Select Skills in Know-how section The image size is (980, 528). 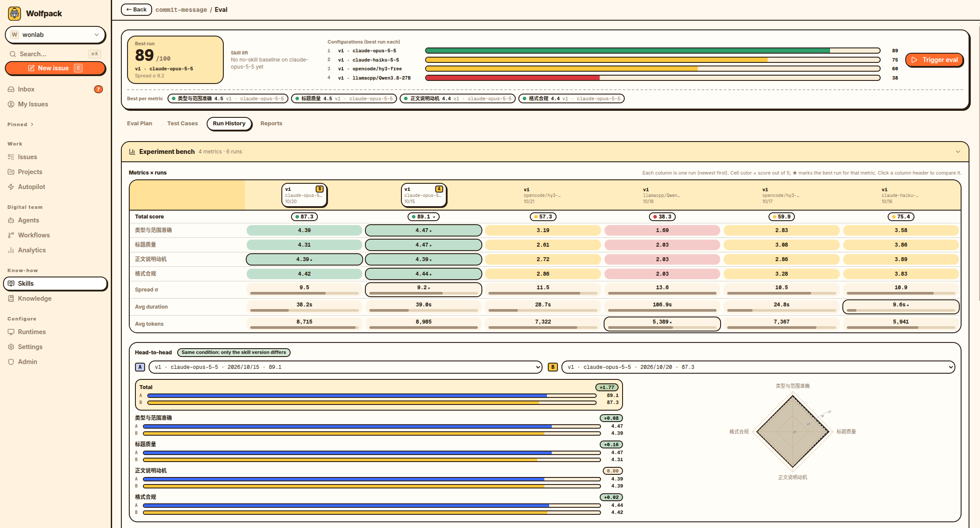click(55, 284)
